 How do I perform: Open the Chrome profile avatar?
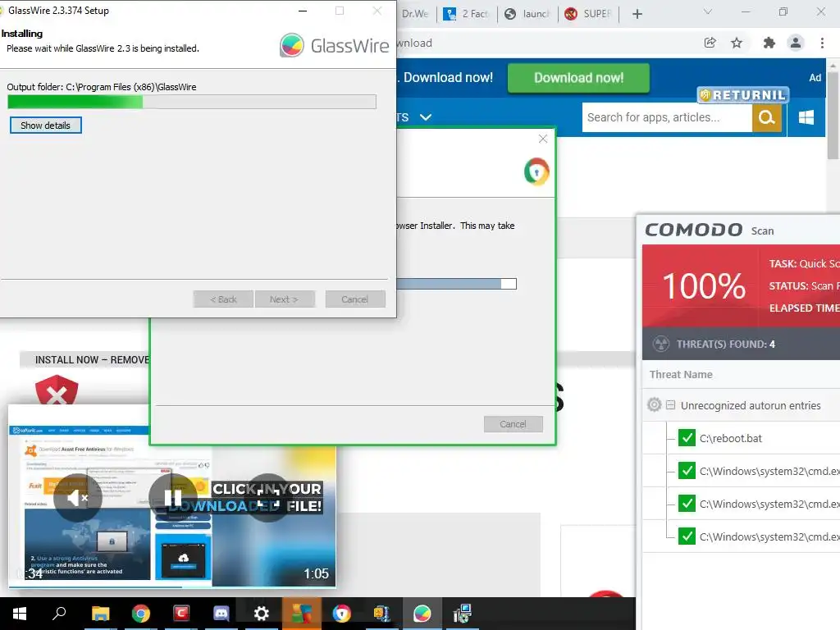[796, 43]
